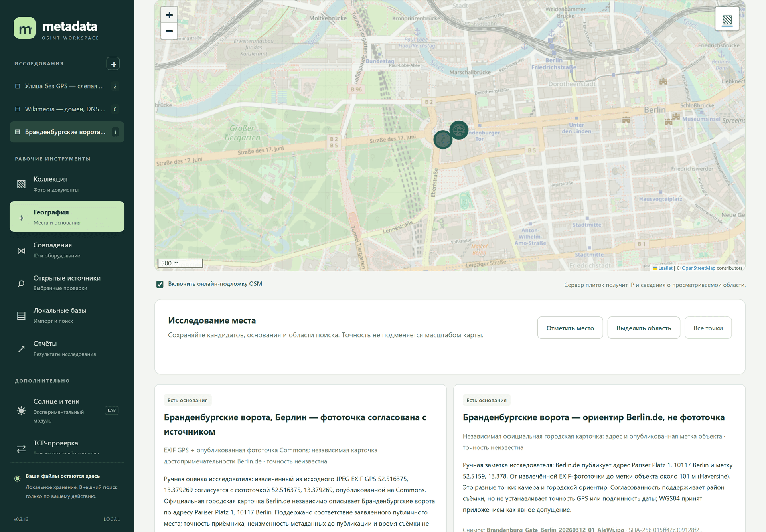Screen dimensions: 766x532
Task: Select the upper-right map marker near Brandenburger Tor
Action: coord(459,130)
